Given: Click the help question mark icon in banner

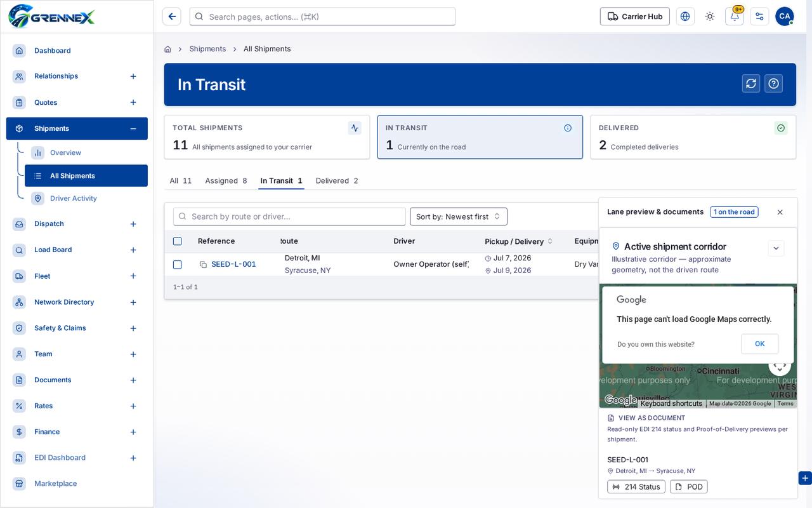Looking at the screenshot, I should [x=773, y=83].
